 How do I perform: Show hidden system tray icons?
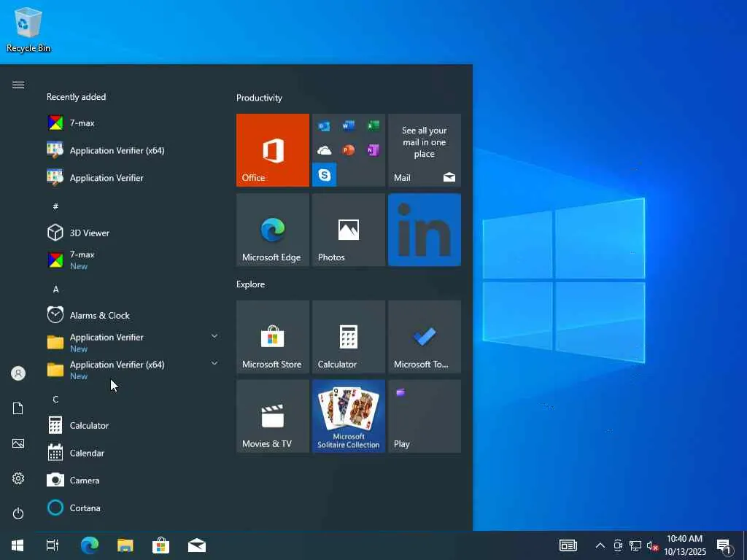[x=600, y=545]
